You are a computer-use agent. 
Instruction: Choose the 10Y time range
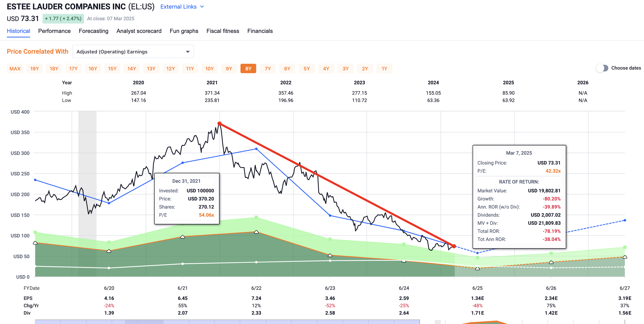pyautogui.click(x=209, y=69)
